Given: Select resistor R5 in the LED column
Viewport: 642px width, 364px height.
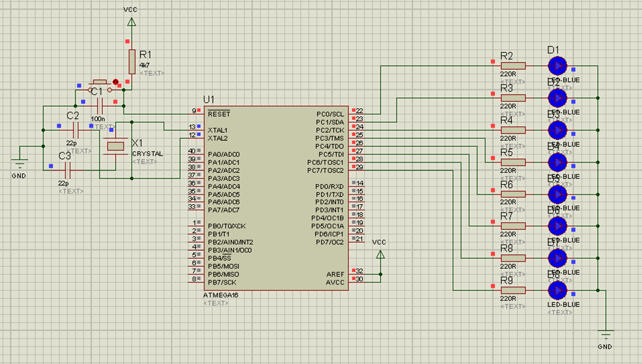Looking at the screenshot, I should [x=513, y=162].
